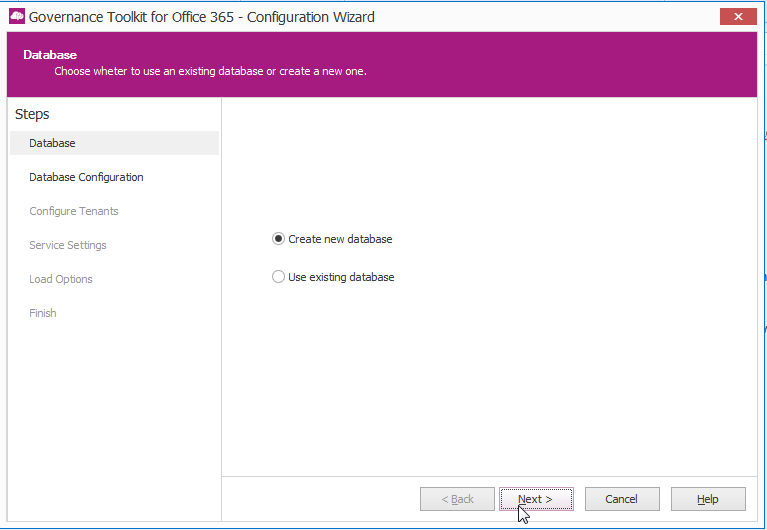Open Help for the wizard

[x=708, y=499]
